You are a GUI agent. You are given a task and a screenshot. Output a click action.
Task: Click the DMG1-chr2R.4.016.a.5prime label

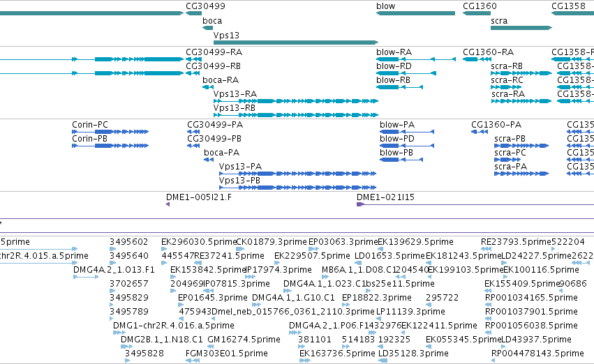pyautogui.click(x=174, y=326)
